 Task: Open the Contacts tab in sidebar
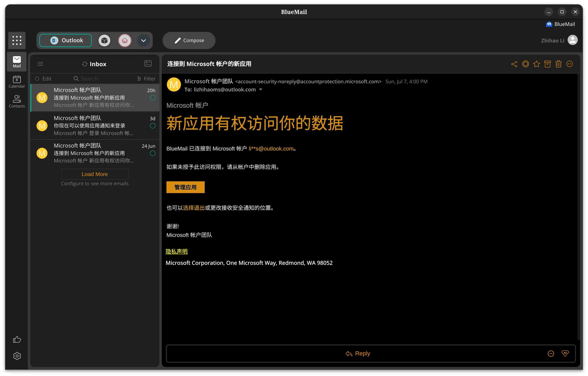click(17, 101)
